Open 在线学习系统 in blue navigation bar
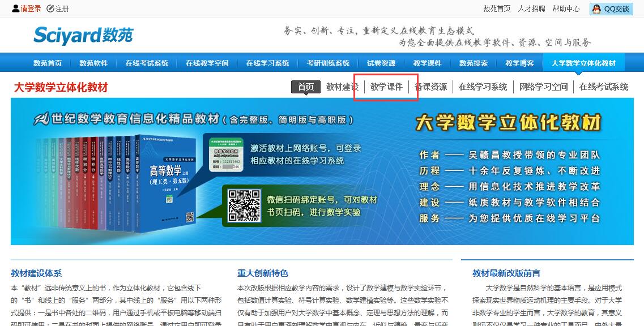 tap(267, 63)
